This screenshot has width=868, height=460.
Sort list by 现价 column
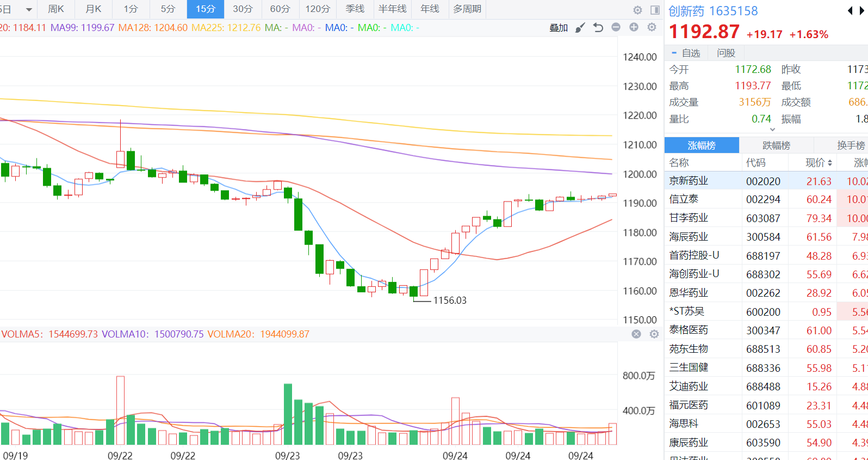click(819, 162)
